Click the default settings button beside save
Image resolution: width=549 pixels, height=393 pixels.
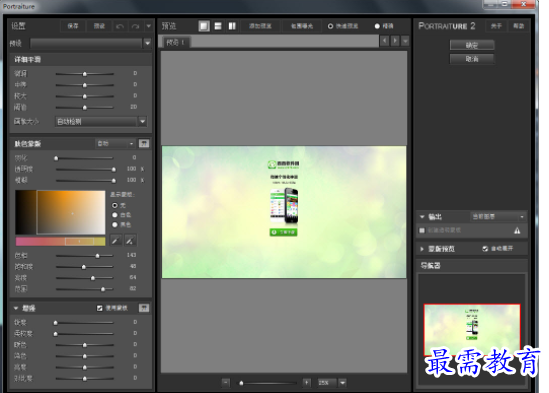pos(99,26)
